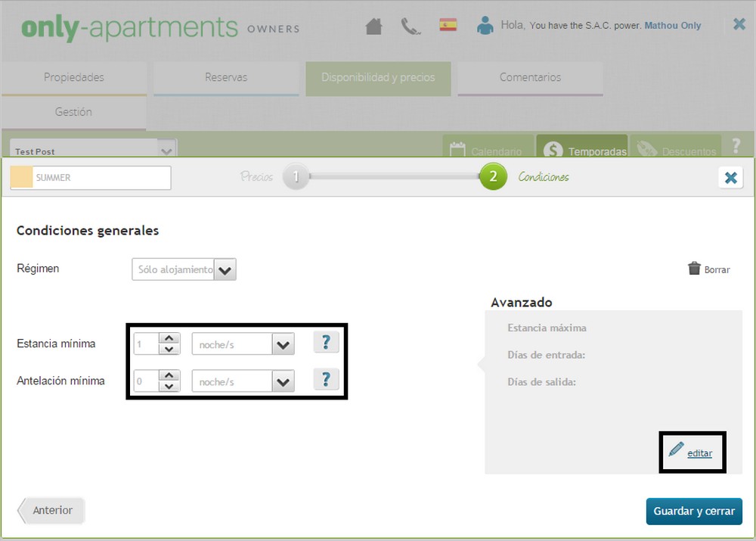
Task: Click Guardar y cerrar button
Action: click(693, 511)
